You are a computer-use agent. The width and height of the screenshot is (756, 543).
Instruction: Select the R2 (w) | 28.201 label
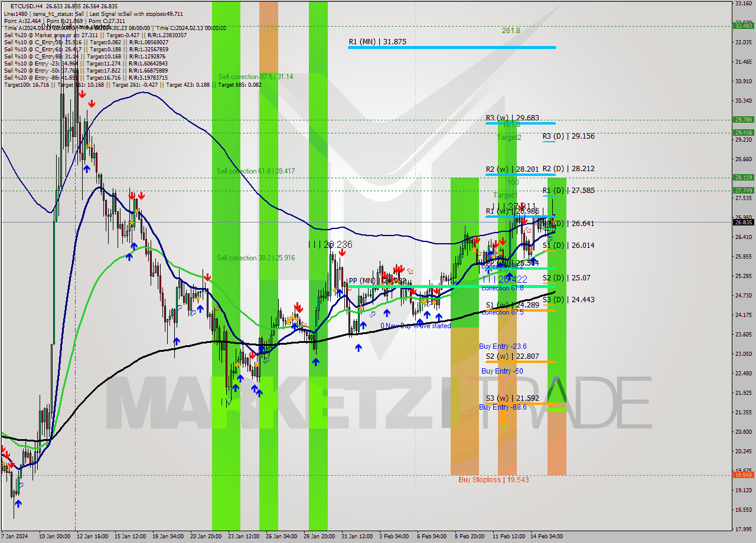512,169
